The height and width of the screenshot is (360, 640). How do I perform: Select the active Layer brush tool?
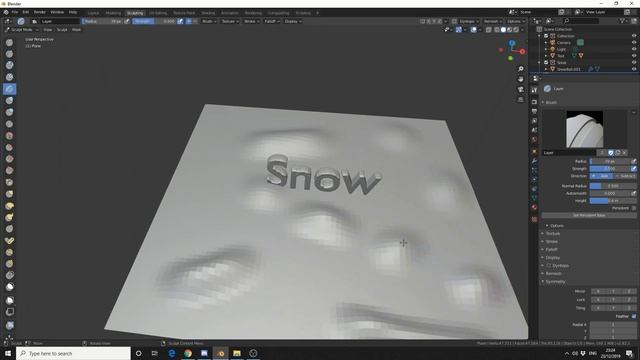9,89
